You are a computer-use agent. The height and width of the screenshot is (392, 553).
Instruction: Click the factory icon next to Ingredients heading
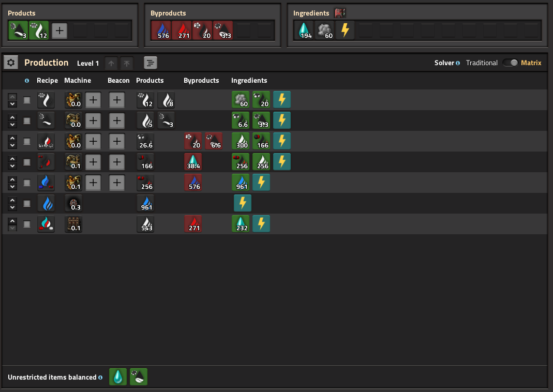click(x=340, y=13)
